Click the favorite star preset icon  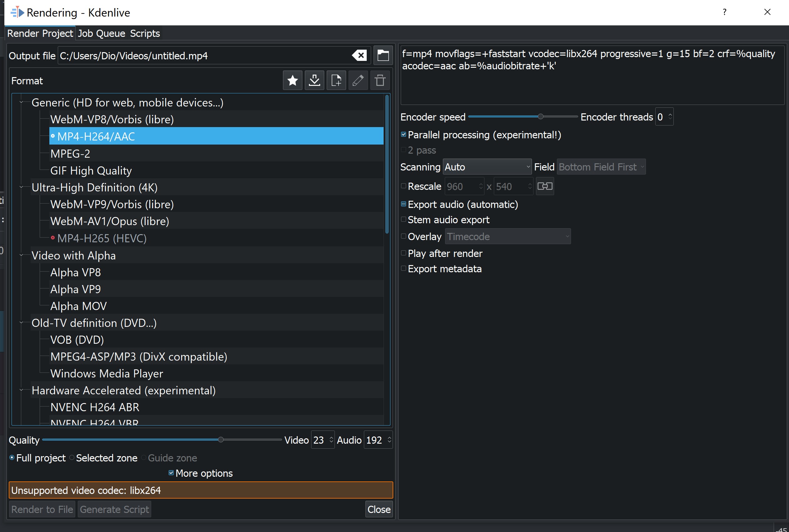[x=293, y=81]
